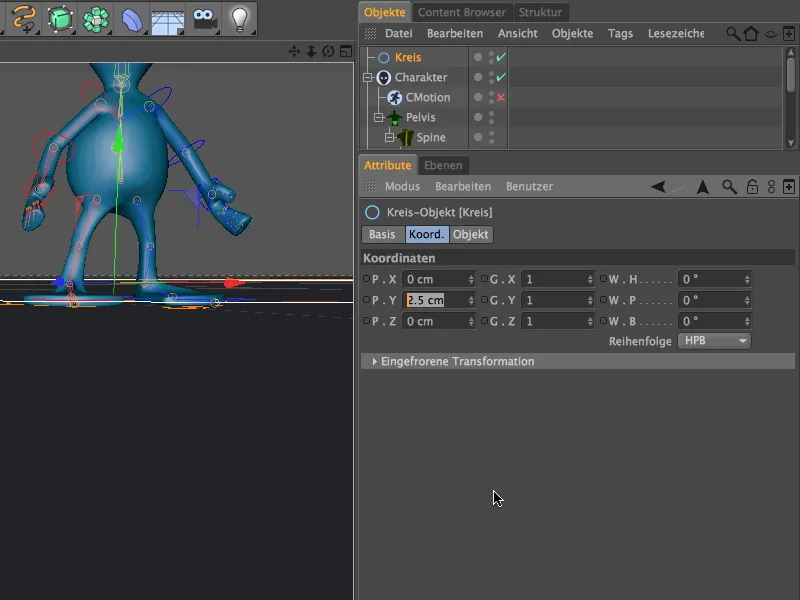Open Object Manager Bearbeiten menu

coord(455,34)
